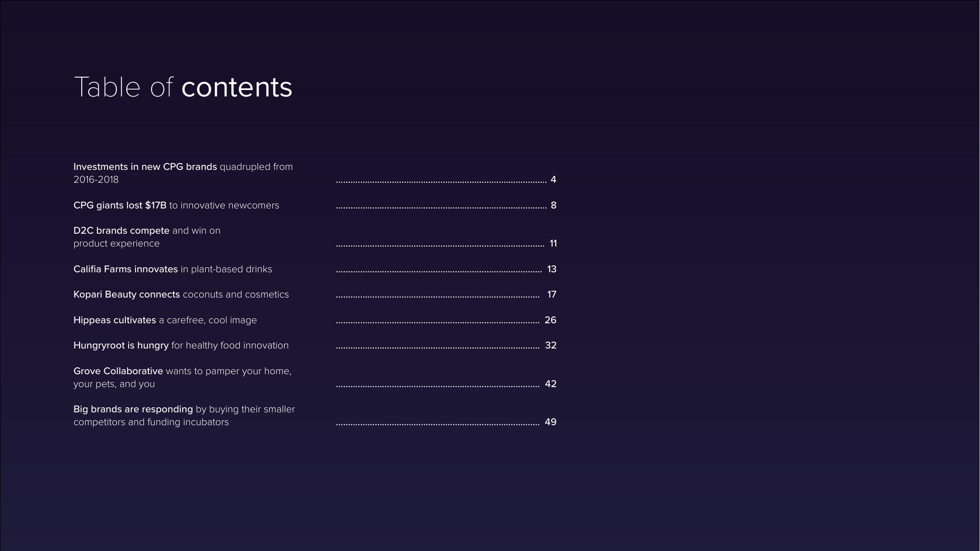Click page number 26
This screenshot has height=551, width=980.
pos(550,320)
